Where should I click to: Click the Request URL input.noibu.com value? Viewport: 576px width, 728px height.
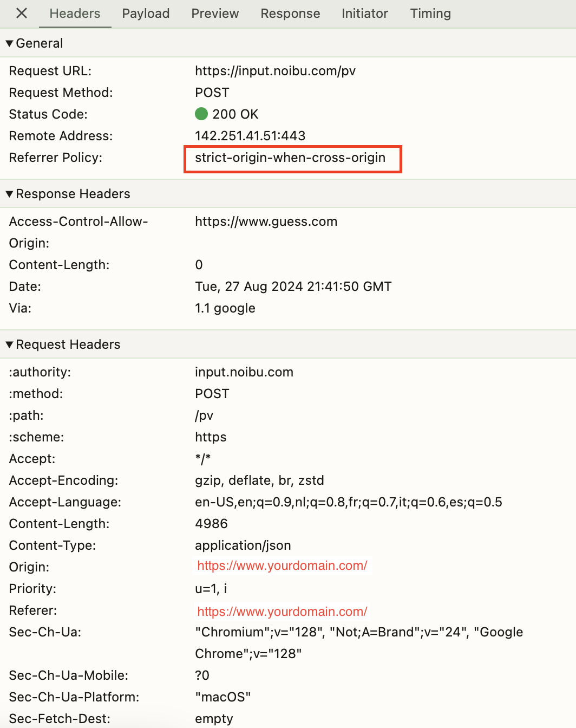275,71
